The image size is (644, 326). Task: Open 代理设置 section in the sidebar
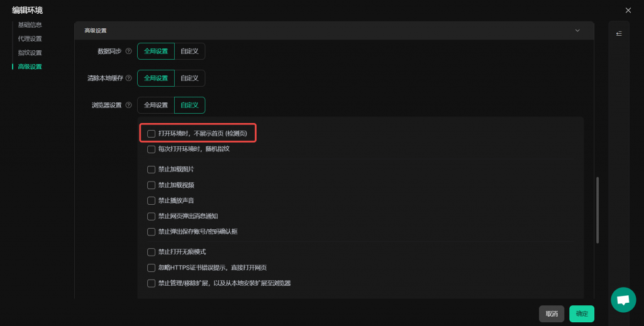30,39
